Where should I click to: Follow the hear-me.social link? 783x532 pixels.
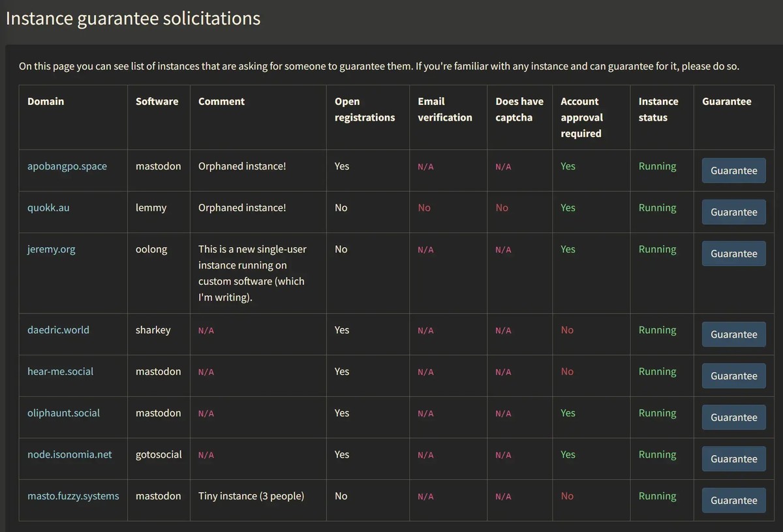coord(60,372)
